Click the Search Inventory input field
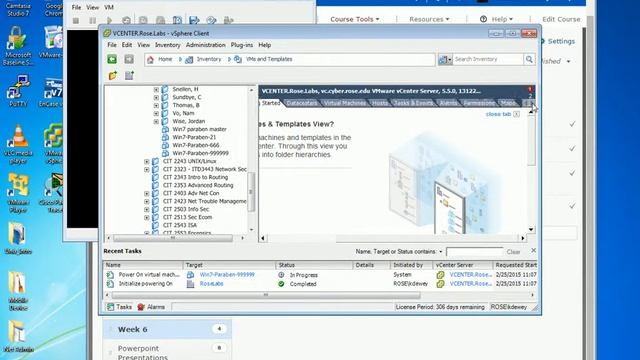This screenshot has height=360, width=640. pyautogui.click(x=488, y=59)
